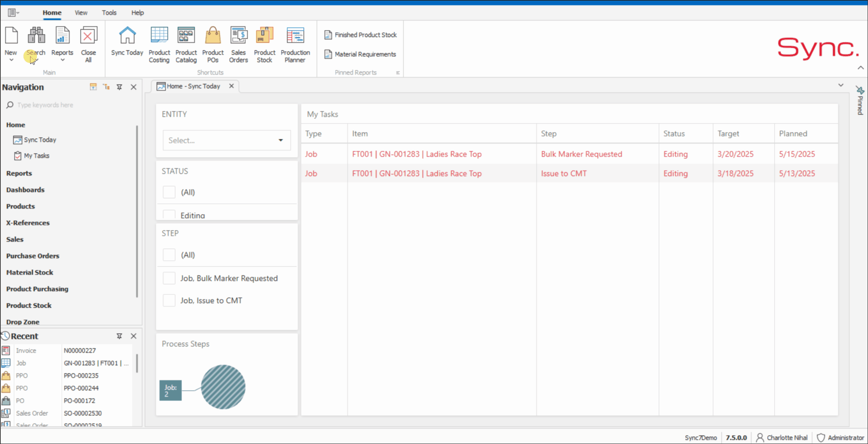This screenshot has width=868, height=444.
Task: Check Job, Issue to CMT checkbox
Action: tap(169, 300)
